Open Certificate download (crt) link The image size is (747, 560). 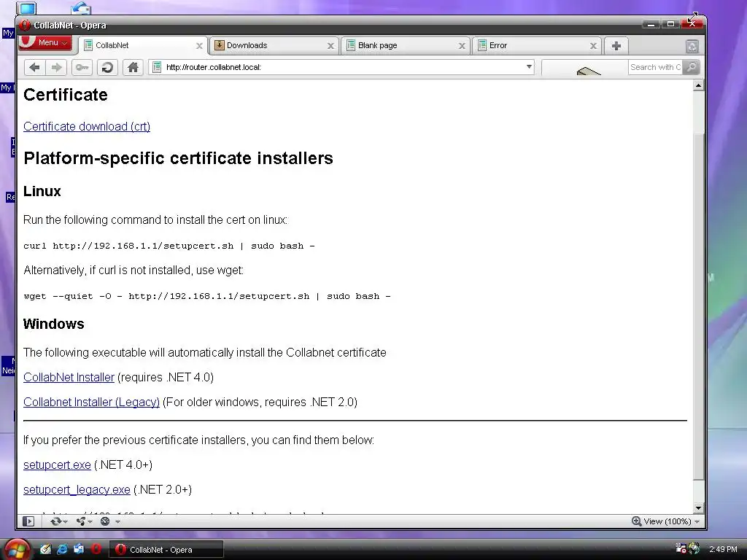pyautogui.click(x=87, y=127)
